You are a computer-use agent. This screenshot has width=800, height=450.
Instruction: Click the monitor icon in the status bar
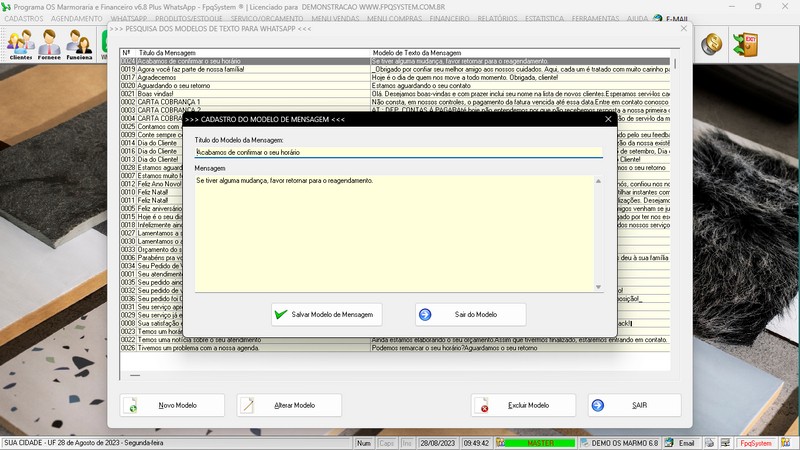pyautogui.click(x=725, y=443)
